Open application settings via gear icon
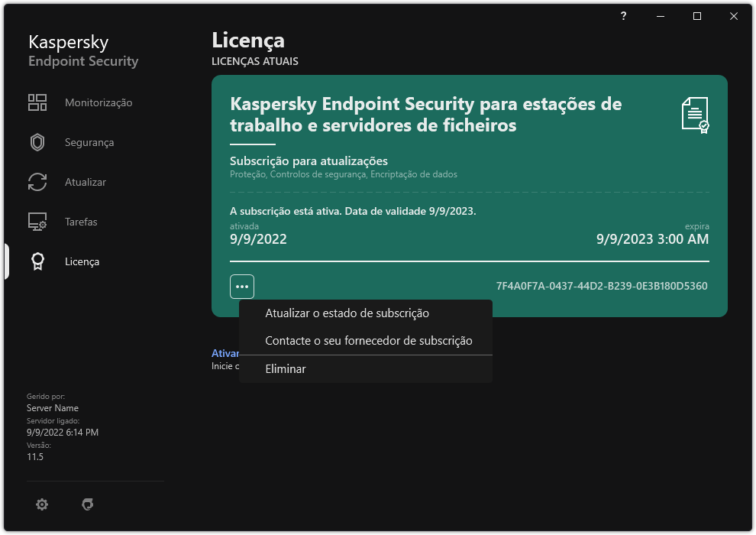The height and width of the screenshot is (535, 756). coord(42,504)
